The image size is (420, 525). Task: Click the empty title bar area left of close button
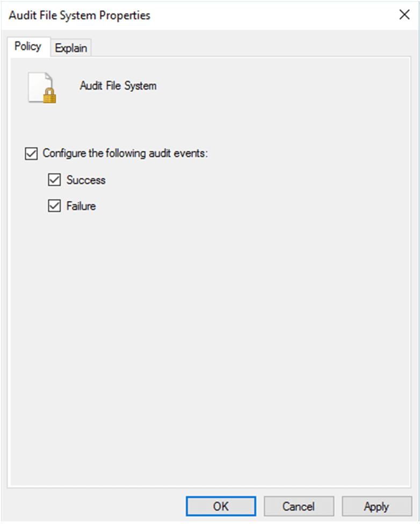(279, 15)
